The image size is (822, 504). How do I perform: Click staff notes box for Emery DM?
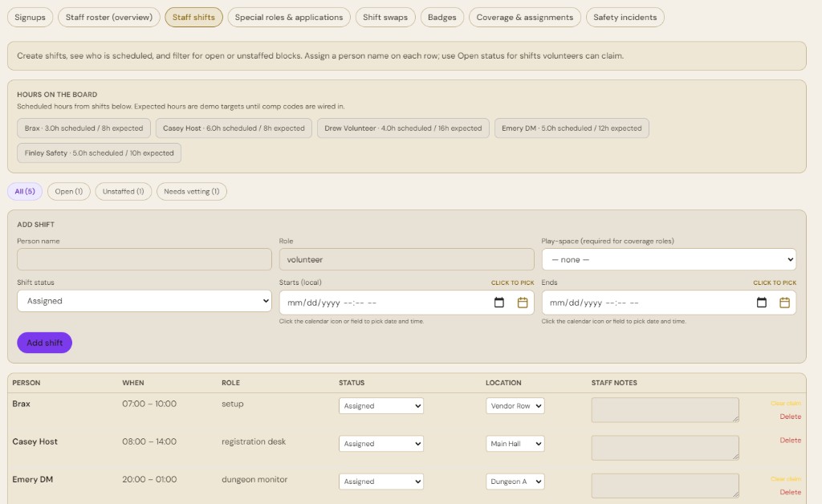coord(665,485)
